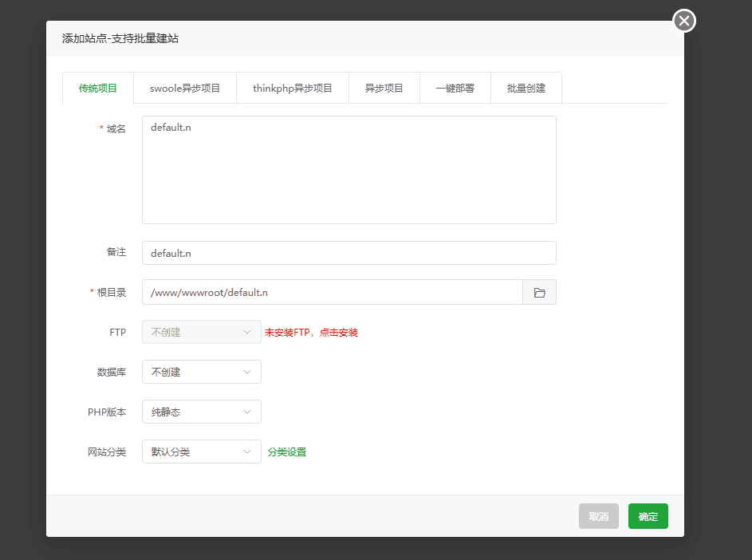This screenshot has width=752, height=560.
Task: Expand the 网站分类 dropdown
Action: click(201, 452)
